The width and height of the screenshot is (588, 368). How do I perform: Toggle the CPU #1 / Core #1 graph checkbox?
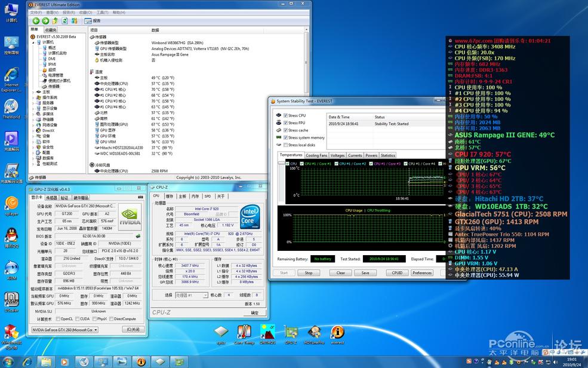pyautogui.click(x=302, y=164)
